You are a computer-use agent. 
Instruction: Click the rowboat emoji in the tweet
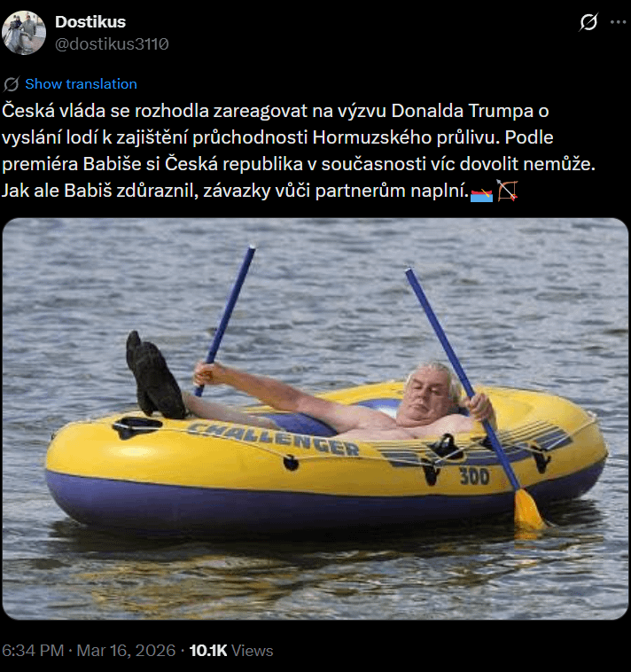(481, 192)
